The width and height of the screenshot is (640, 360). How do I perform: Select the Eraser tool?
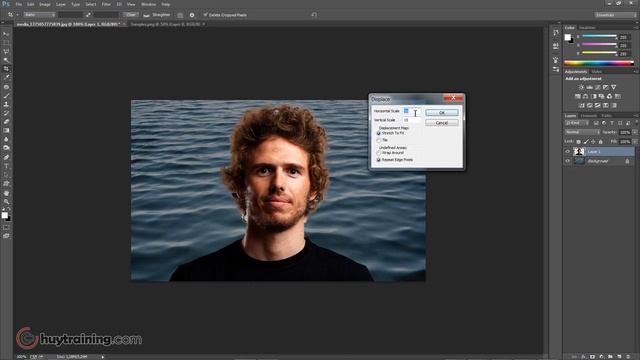point(6,122)
